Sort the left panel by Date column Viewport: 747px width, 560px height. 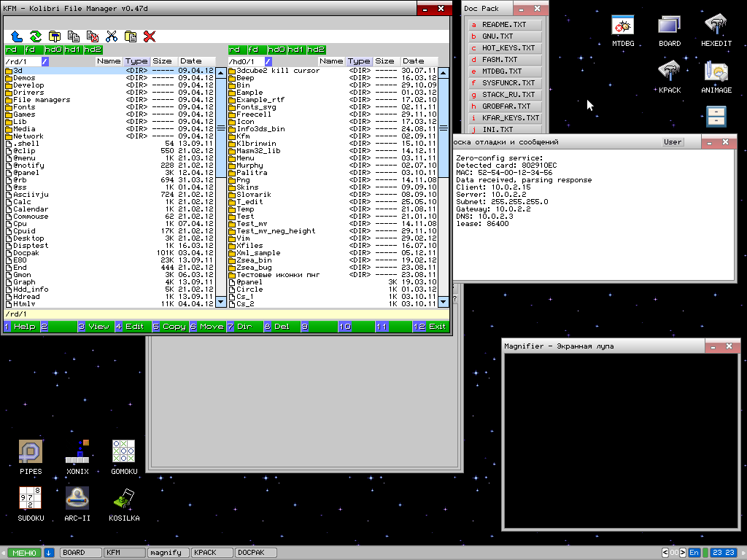191,62
